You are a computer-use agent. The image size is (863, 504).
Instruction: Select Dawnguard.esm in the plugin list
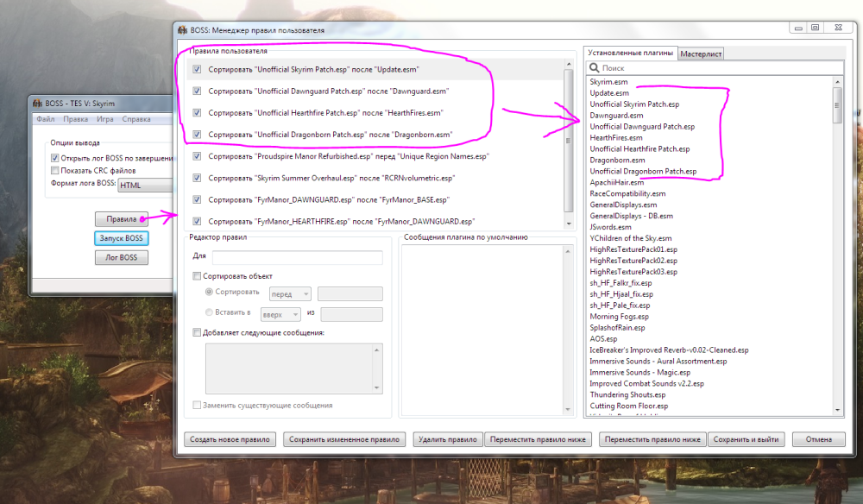[616, 116]
